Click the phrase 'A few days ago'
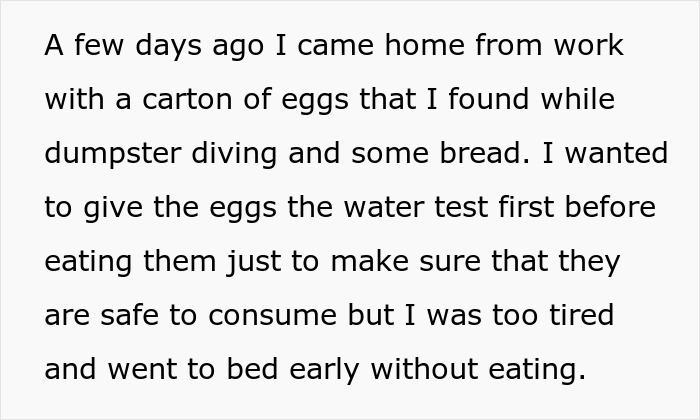 click(136, 46)
